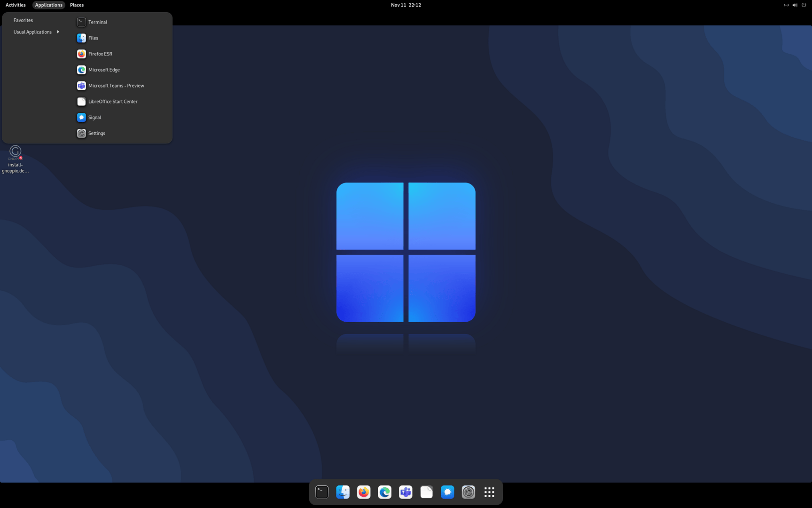The height and width of the screenshot is (508, 812).
Task: Open Firefox from the dock
Action: point(364,492)
